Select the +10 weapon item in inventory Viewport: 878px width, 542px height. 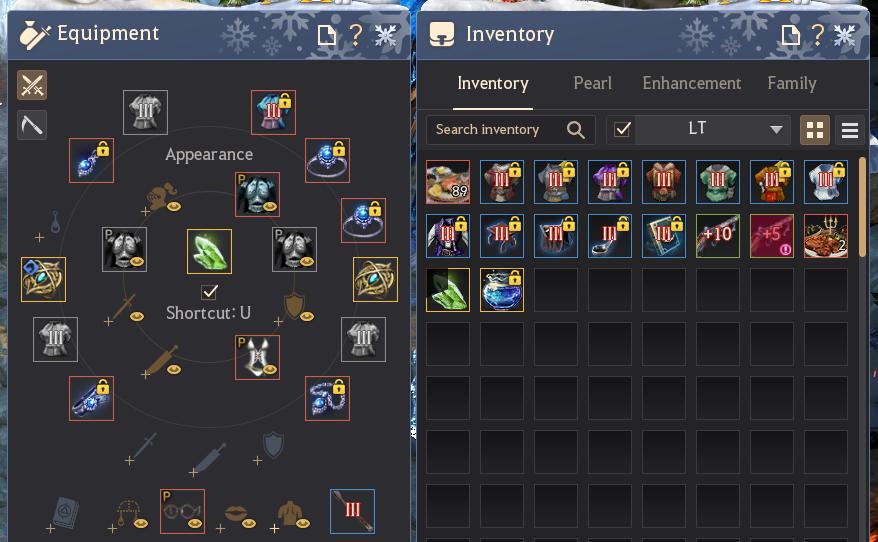718,236
